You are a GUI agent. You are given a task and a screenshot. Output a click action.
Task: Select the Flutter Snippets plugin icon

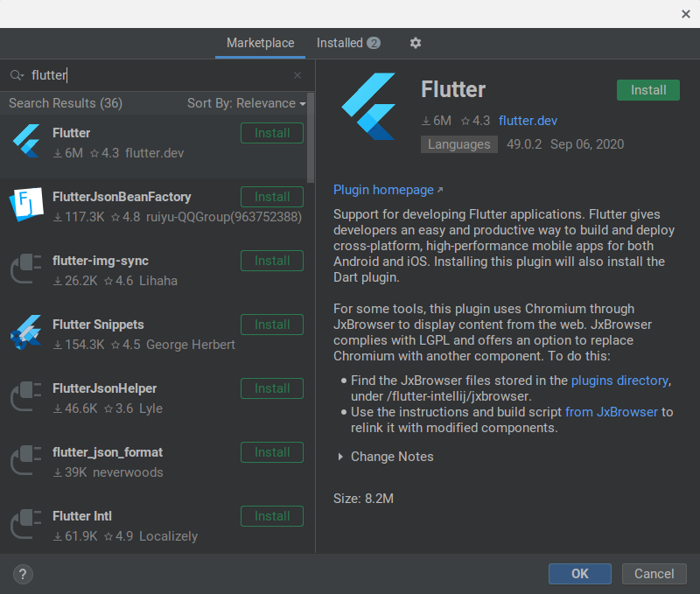(x=26, y=332)
